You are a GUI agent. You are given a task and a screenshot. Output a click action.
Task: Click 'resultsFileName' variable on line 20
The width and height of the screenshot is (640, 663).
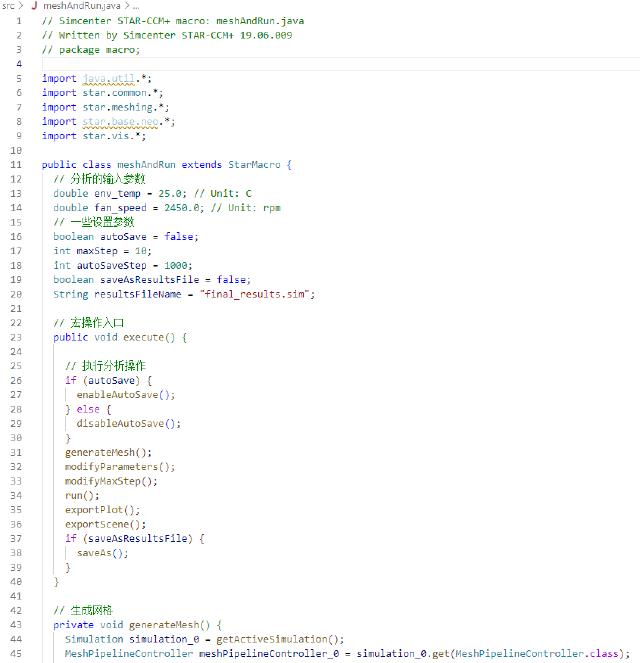138,294
